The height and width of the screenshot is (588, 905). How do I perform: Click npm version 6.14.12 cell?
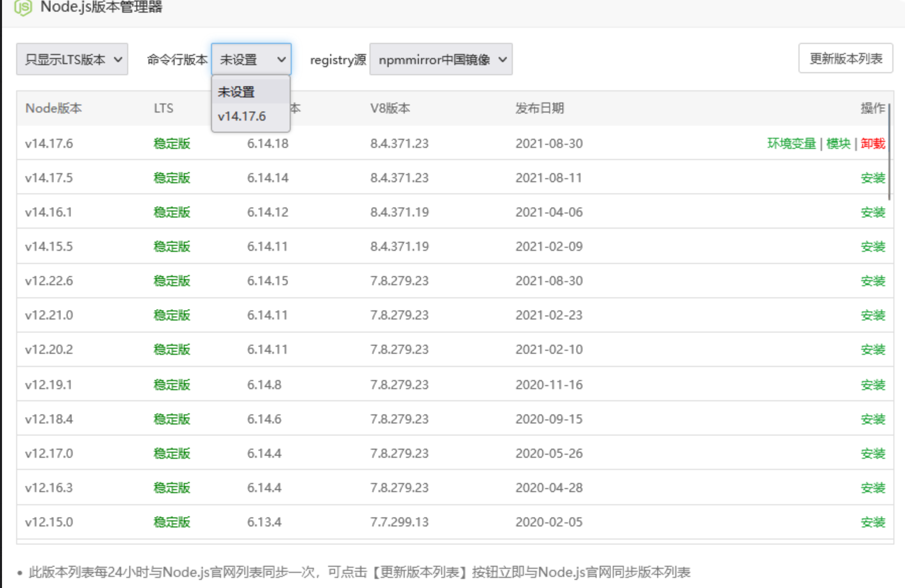268,212
